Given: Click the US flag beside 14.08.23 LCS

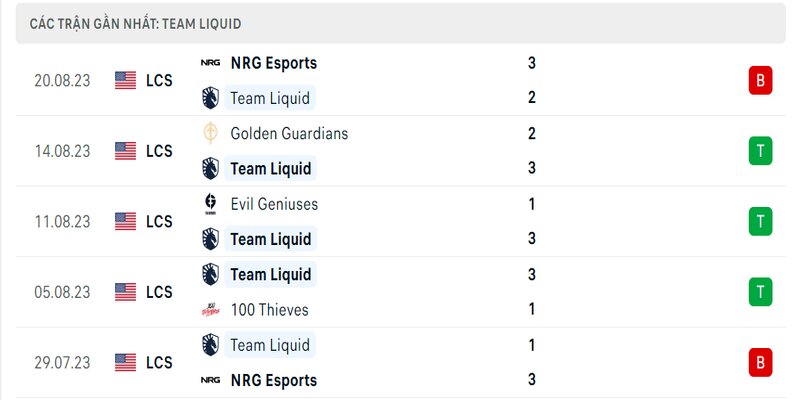Looking at the screenshot, I should (126, 151).
